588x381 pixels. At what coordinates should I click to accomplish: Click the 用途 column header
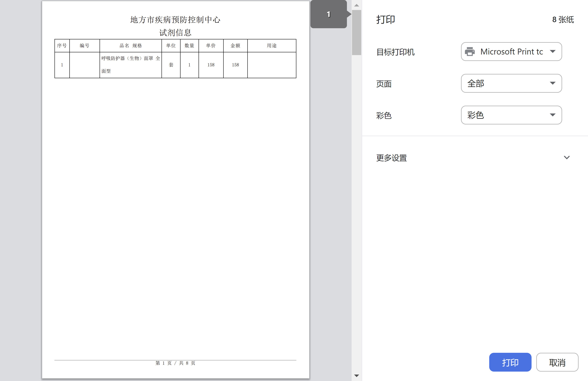click(x=272, y=45)
